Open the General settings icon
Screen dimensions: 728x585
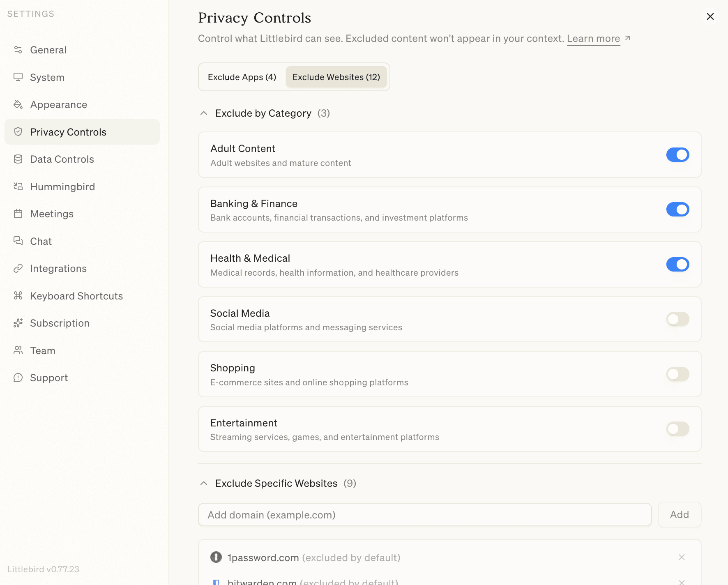(x=18, y=50)
